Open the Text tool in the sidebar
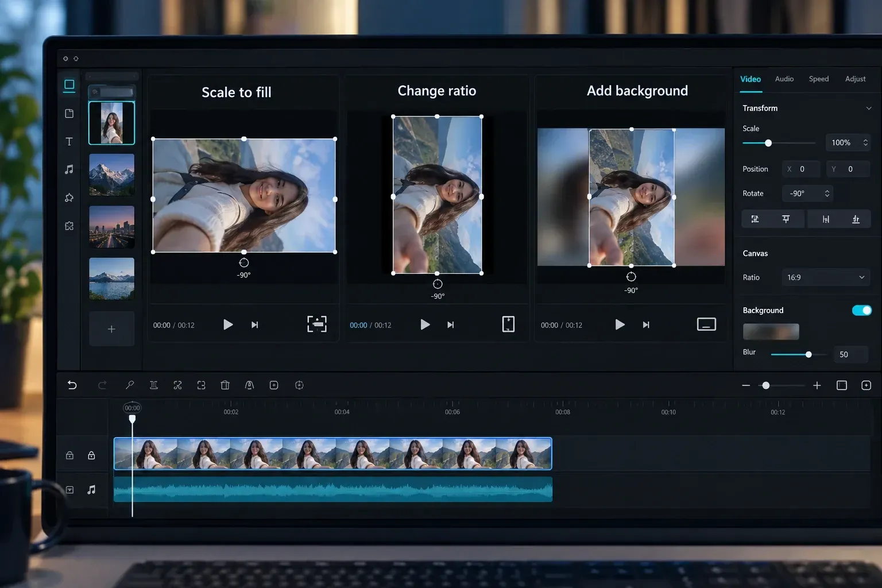The image size is (882, 588). pos(69,141)
